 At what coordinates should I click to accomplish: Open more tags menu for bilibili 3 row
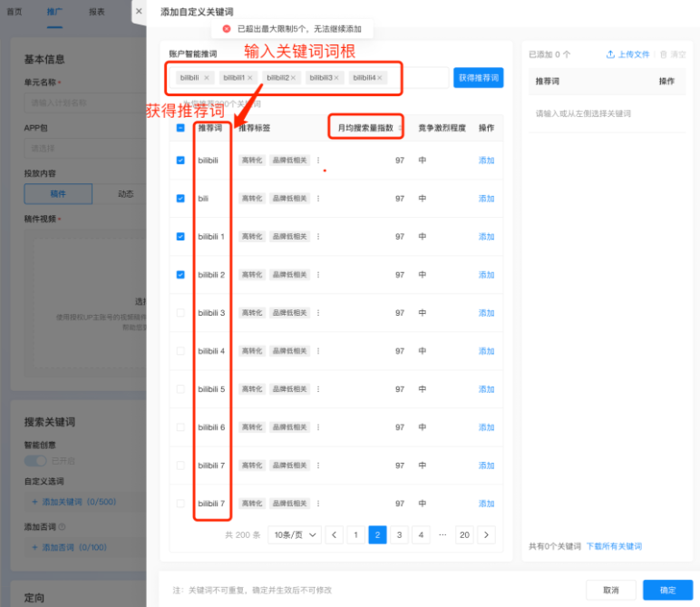click(318, 313)
